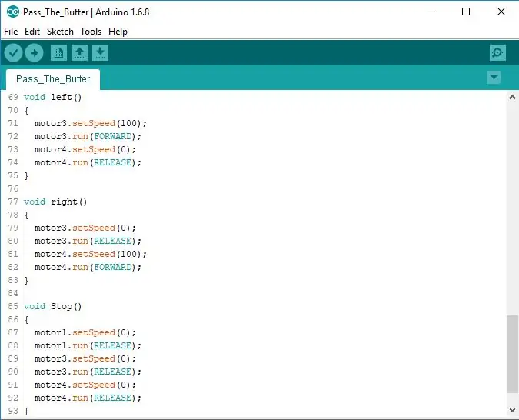The width and height of the screenshot is (519, 420).
Task: Click line 74 'motor4.run(RELEASE);'
Action: pyautogui.click(x=88, y=162)
